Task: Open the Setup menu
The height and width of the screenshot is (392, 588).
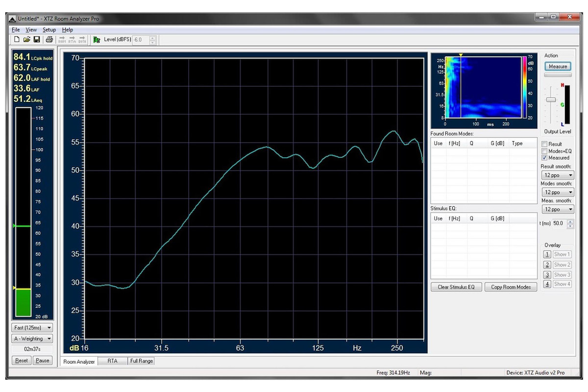Action: coord(49,30)
